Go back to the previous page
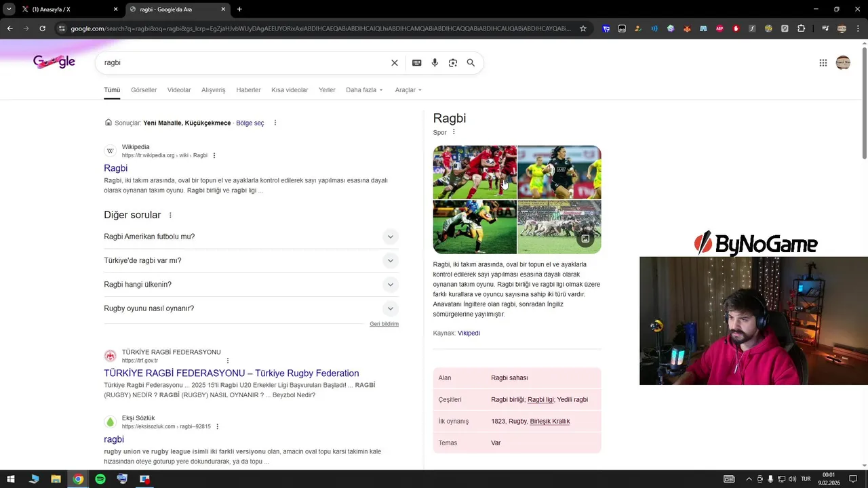 pos(9,28)
